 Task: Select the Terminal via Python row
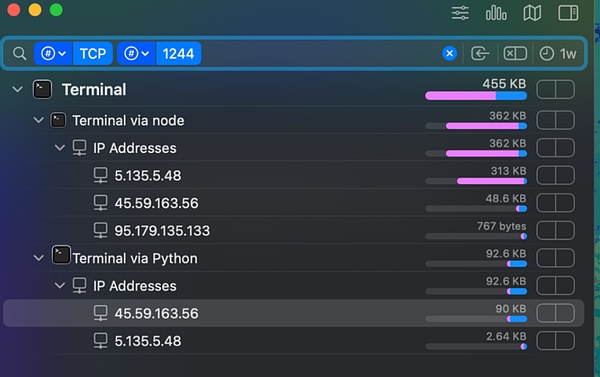point(293,258)
